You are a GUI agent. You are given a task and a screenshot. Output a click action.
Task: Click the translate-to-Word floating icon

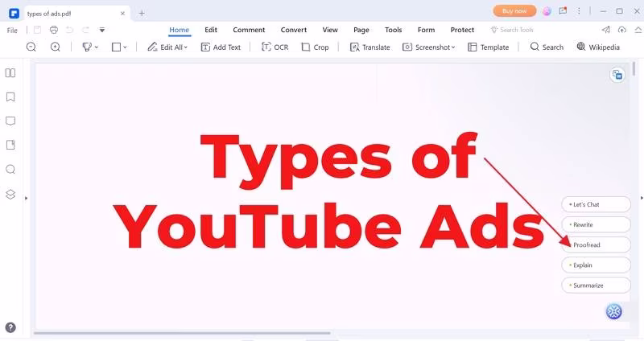pos(617,75)
